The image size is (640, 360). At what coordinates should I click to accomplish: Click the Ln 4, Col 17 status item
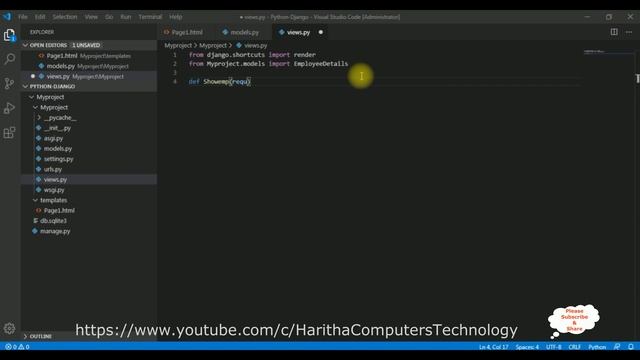pos(493,347)
